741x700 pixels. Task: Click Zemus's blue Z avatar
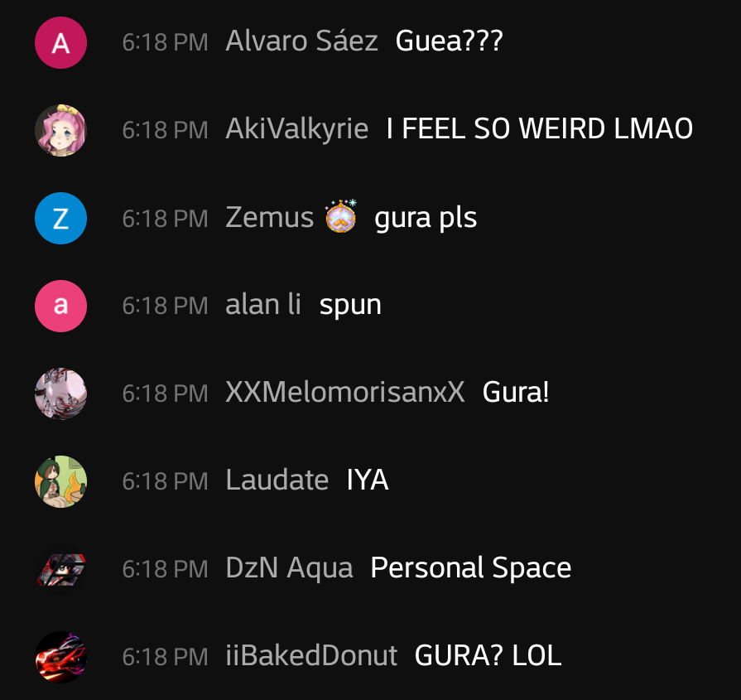(61, 218)
